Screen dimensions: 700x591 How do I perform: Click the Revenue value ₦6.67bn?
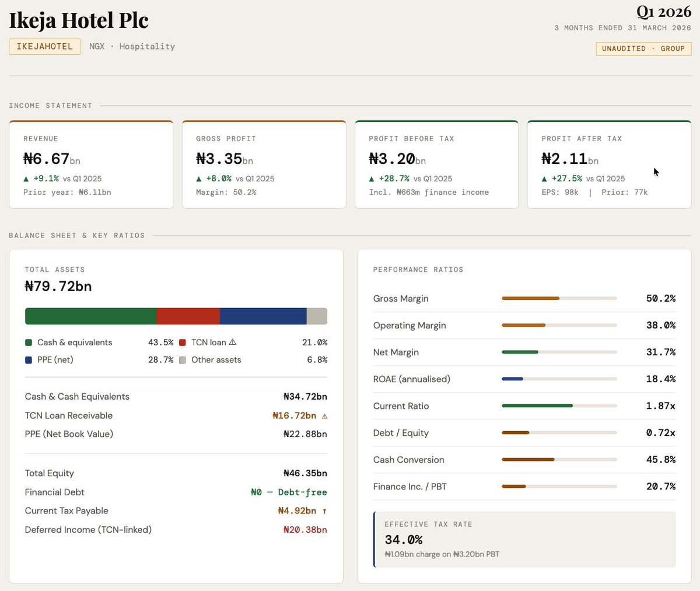(x=52, y=159)
